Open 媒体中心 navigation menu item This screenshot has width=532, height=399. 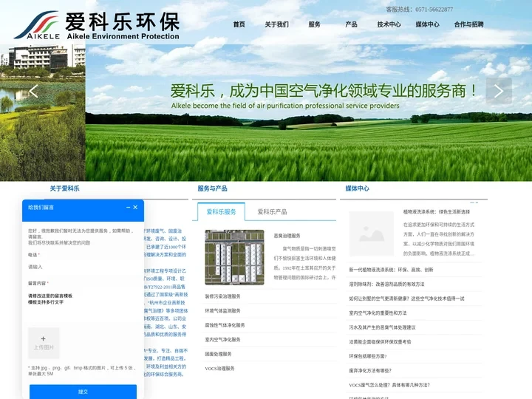pos(427,24)
